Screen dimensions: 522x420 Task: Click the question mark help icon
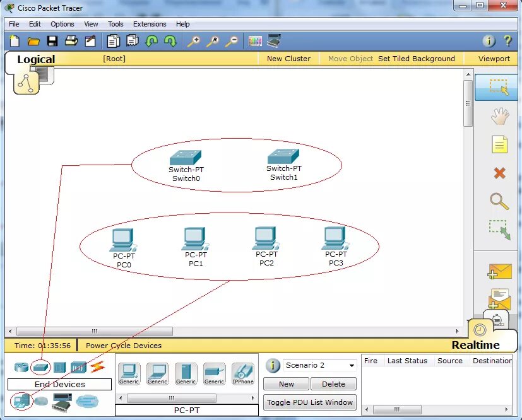click(x=507, y=40)
